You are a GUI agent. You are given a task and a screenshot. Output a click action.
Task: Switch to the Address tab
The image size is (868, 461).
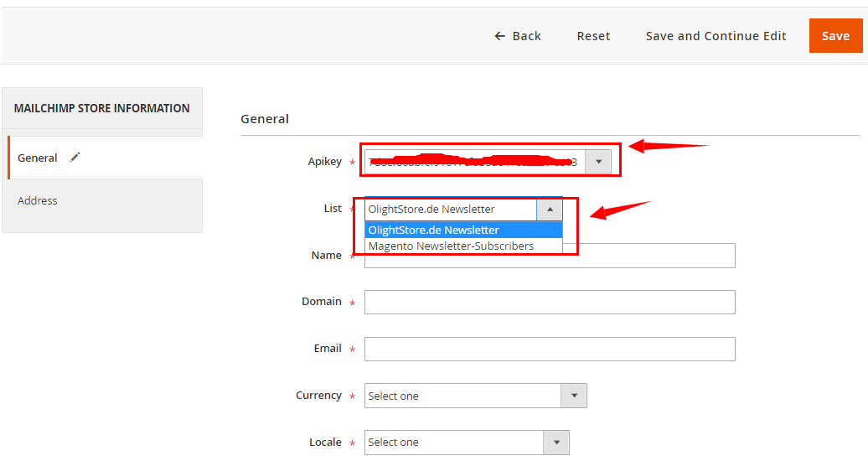38,201
